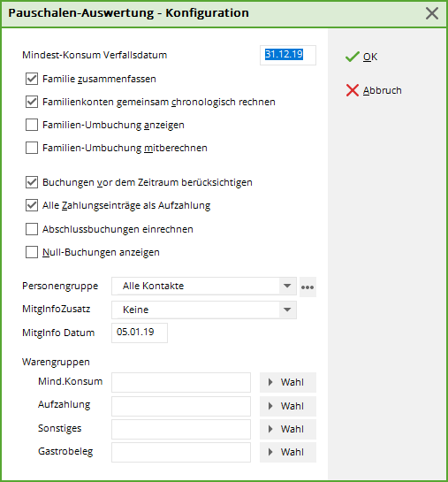The height and width of the screenshot is (482, 448).
Task: Disable Alle Zahlungseinträge als Aufzahlung
Action: click(x=32, y=205)
